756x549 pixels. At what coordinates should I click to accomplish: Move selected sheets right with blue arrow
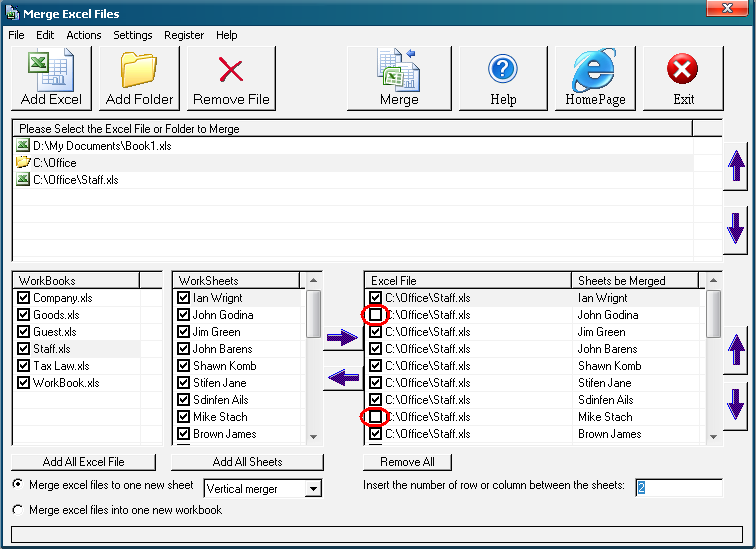(342, 339)
